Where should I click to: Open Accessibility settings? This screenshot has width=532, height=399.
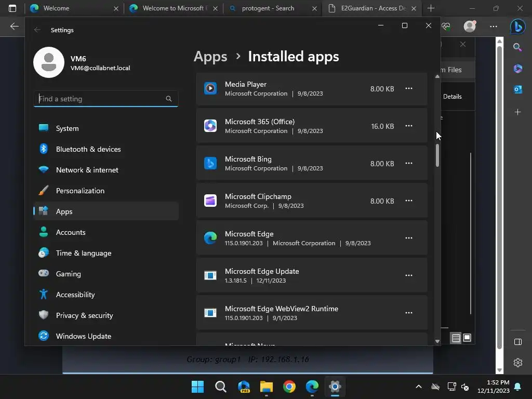point(106,295)
